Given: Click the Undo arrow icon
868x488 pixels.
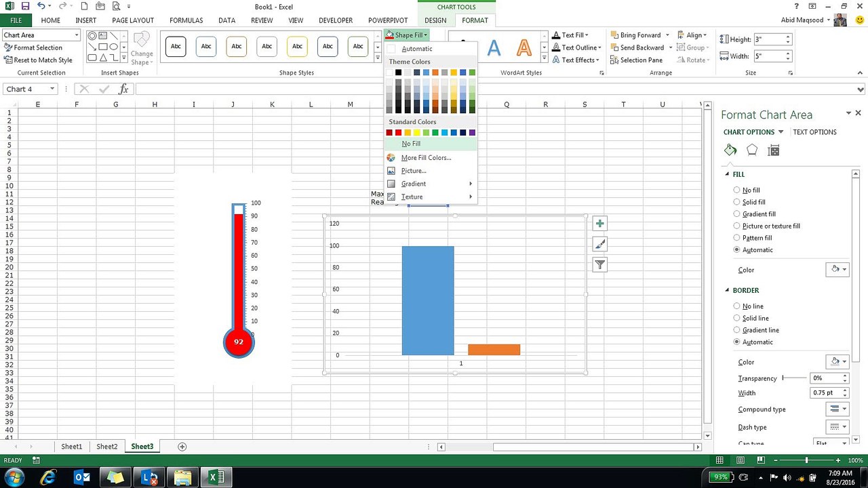Looking at the screenshot, I should click(41, 6).
